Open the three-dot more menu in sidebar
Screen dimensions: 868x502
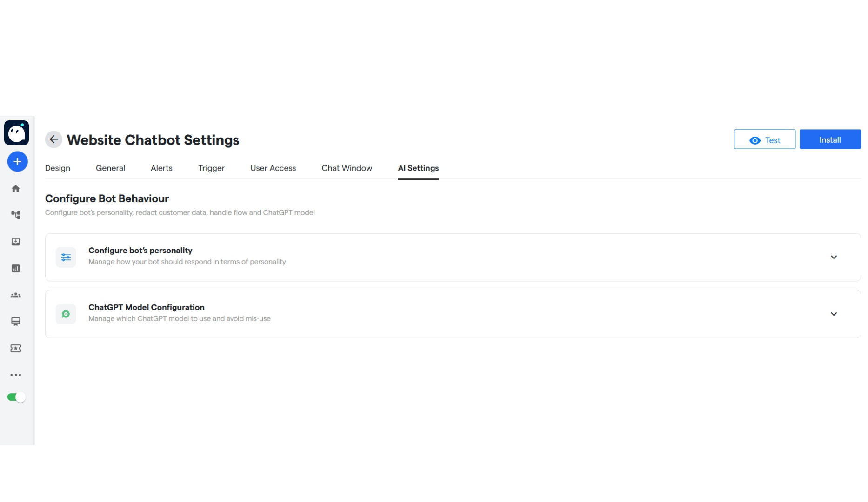click(16, 375)
